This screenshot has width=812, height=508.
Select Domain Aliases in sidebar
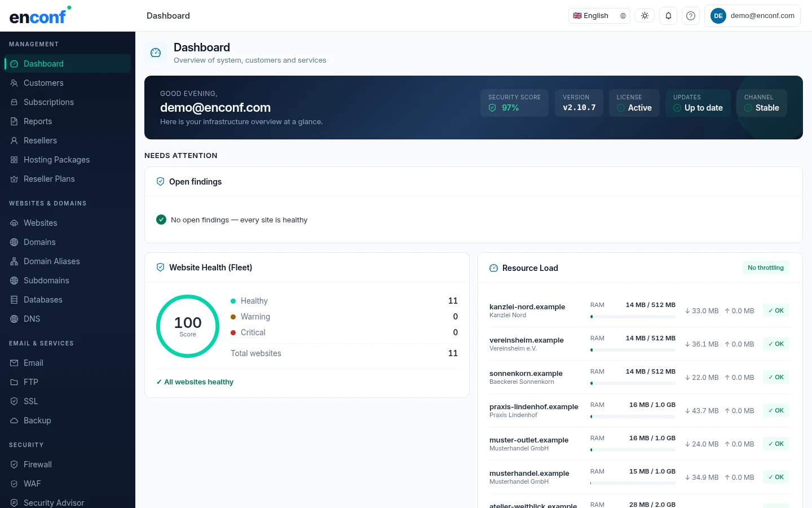(68, 261)
